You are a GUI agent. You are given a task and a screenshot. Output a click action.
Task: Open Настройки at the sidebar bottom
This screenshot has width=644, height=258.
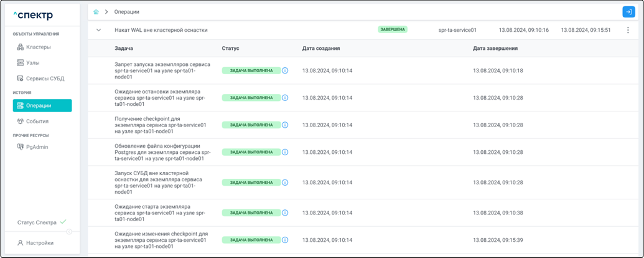[x=39, y=243]
